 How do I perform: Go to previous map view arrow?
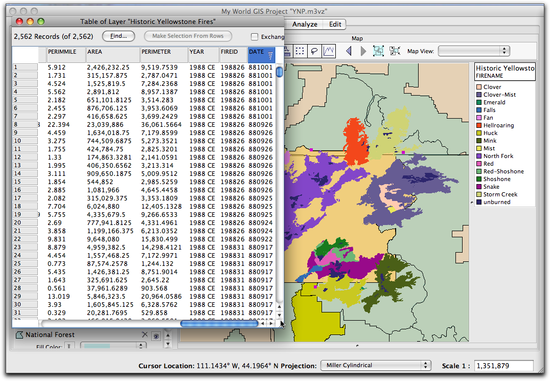coord(349,51)
